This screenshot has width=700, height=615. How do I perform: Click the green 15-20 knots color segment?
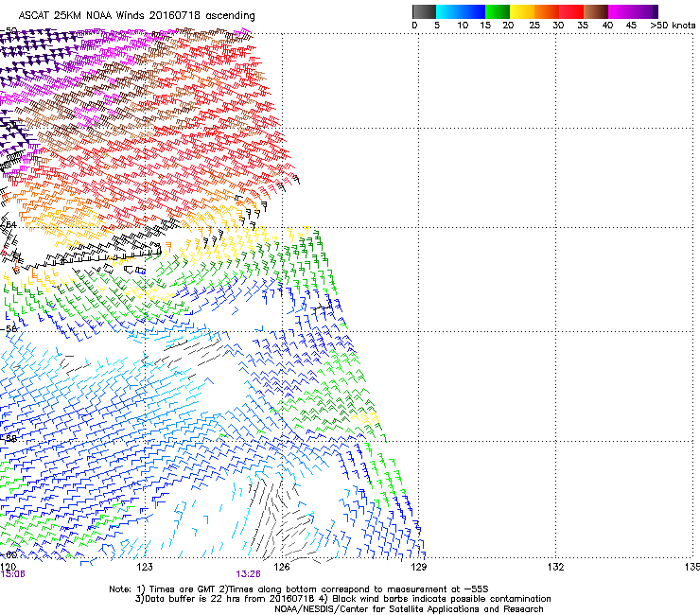pos(498,11)
